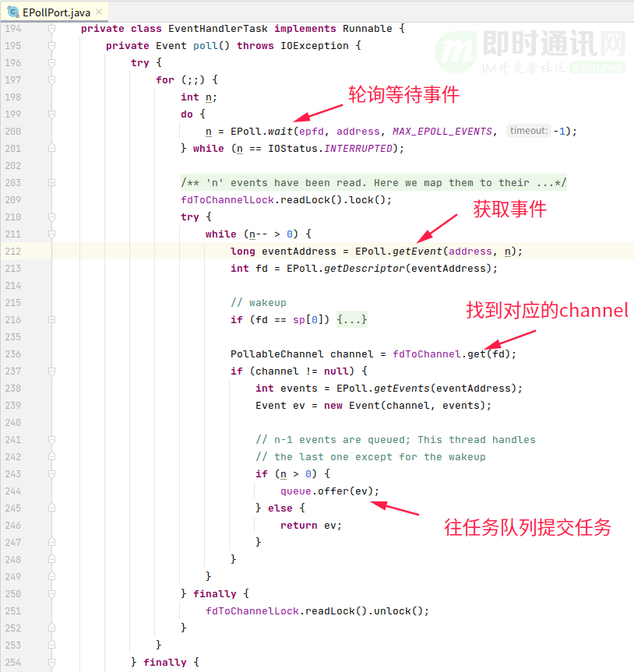Click the fold marker at line 237 if statement
Image resolution: width=634 pixels, height=672 pixels.
point(52,371)
